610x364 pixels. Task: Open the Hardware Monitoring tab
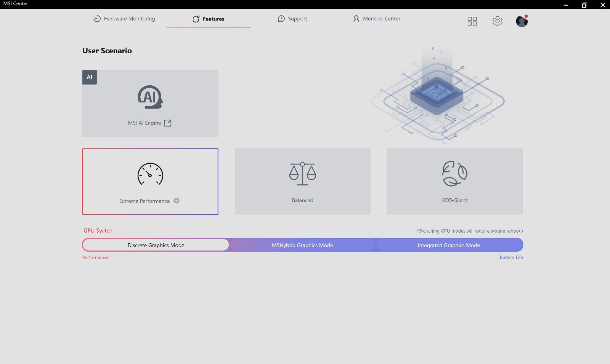click(124, 19)
